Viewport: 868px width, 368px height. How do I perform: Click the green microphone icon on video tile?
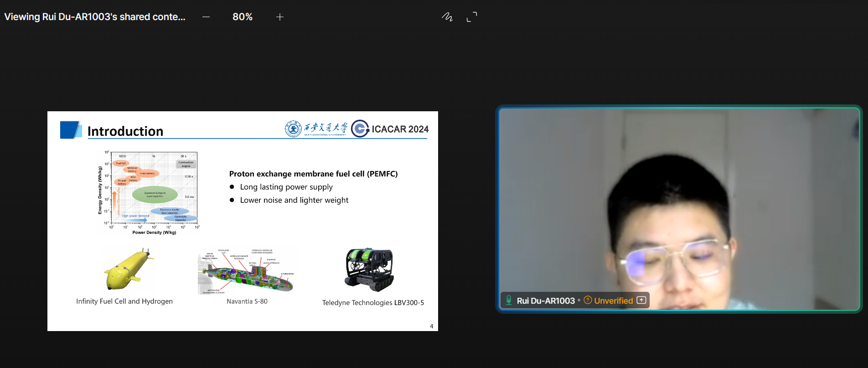[x=509, y=300]
